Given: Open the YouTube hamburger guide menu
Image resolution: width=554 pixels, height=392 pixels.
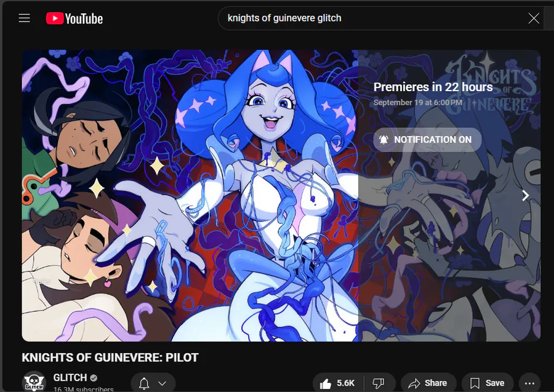Looking at the screenshot, I should [25, 18].
